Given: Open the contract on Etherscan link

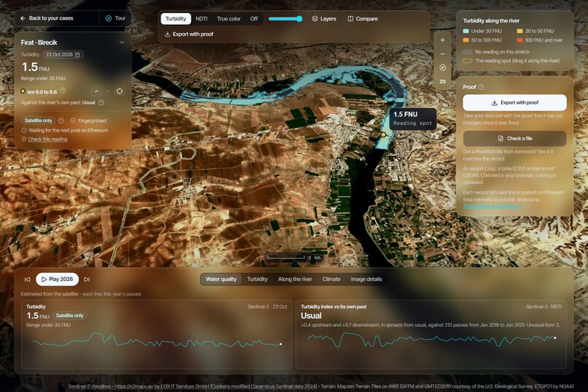Looking at the screenshot, I should tap(492, 207).
